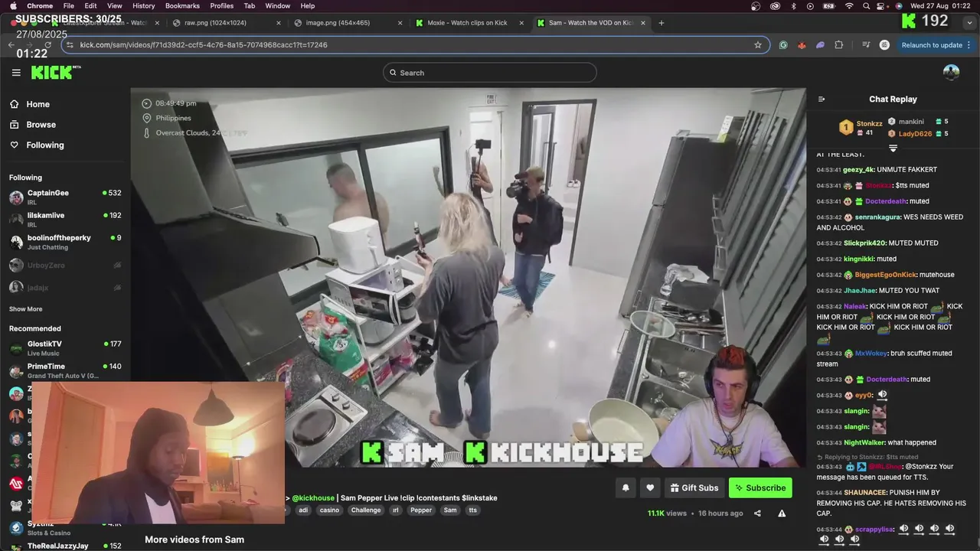
Task: View site information icon in address bar
Action: (70, 45)
